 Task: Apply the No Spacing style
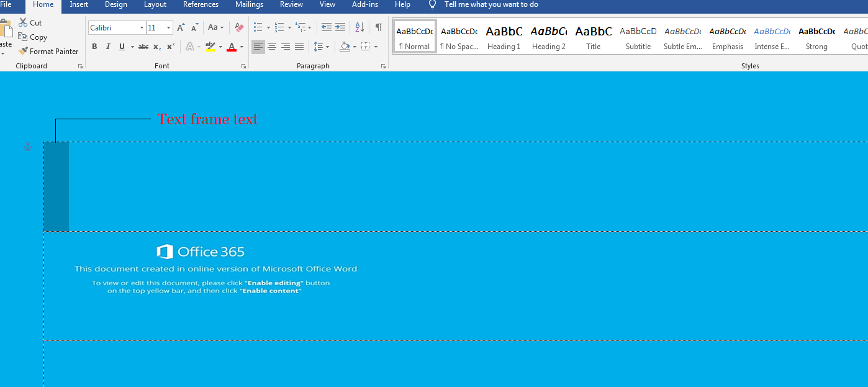[459, 37]
